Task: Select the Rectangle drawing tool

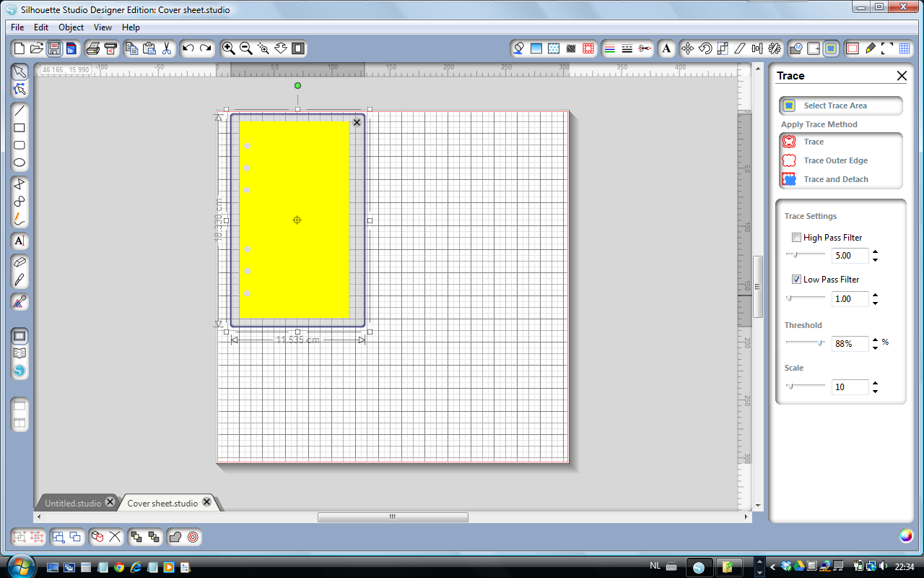Action: click(19, 128)
